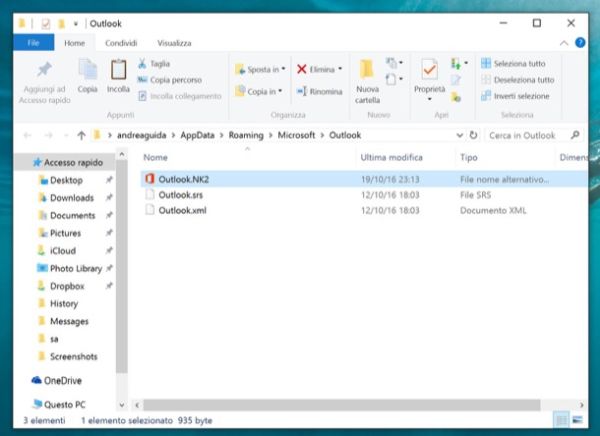
Task: Click Inverti selezione
Action: [x=514, y=95]
